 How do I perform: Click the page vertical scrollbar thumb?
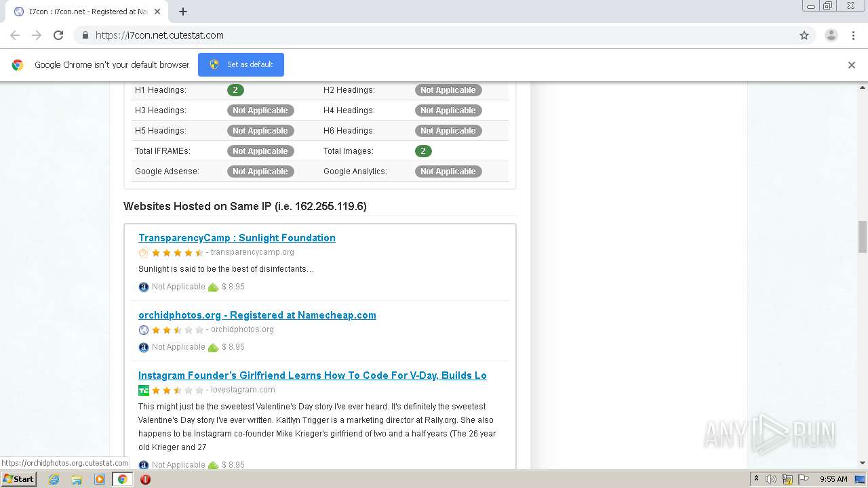863,237
